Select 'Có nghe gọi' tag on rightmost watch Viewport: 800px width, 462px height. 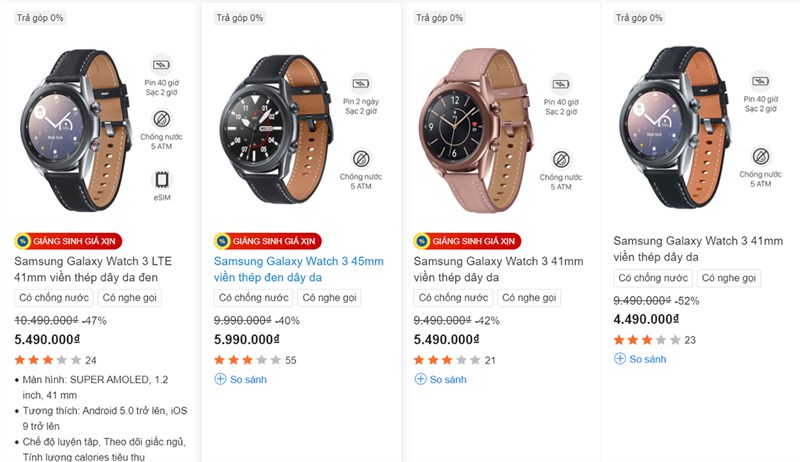tap(728, 278)
